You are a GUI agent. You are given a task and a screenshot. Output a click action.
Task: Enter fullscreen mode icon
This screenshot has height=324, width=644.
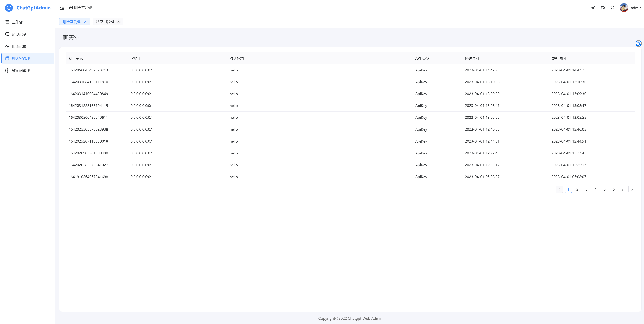[612, 8]
